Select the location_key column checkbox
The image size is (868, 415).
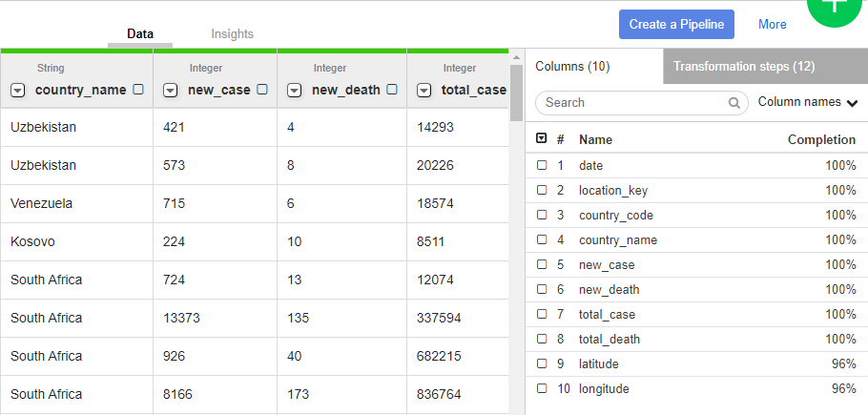pyautogui.click(x=542, y=190)
